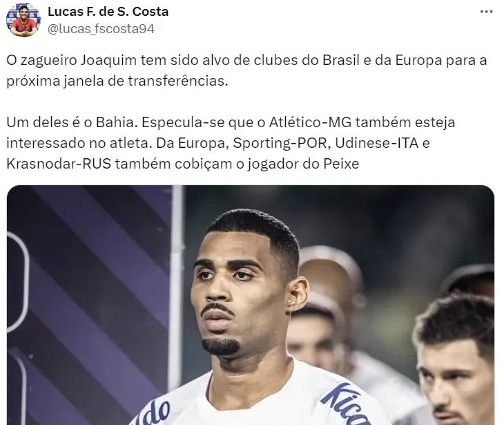
Task: Click the first paragraph about zagueiro Joaquim
Action: click(246, 70)
